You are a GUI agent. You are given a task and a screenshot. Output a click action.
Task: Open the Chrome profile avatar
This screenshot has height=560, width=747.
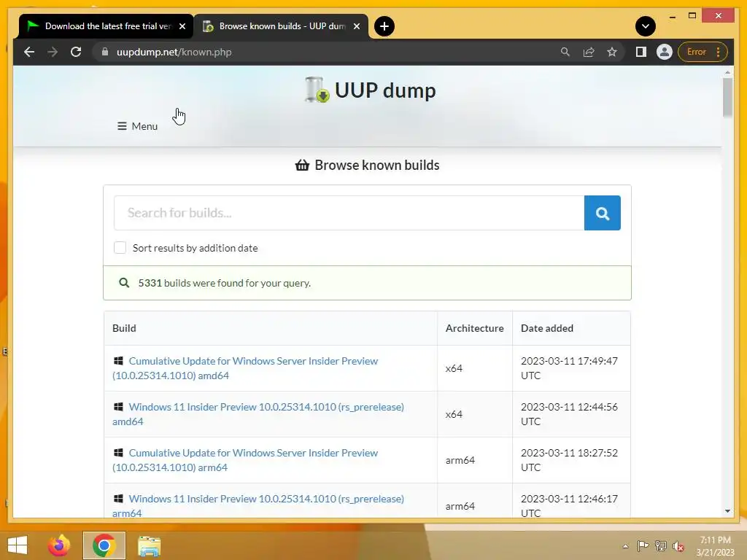pos(664,52)
